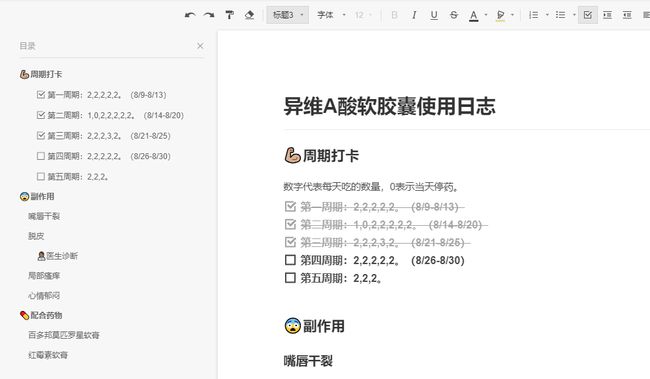The image size is (650, 379).
Task: Click the struck-through 第二周期 line in the document
Action: coord(393,224)
